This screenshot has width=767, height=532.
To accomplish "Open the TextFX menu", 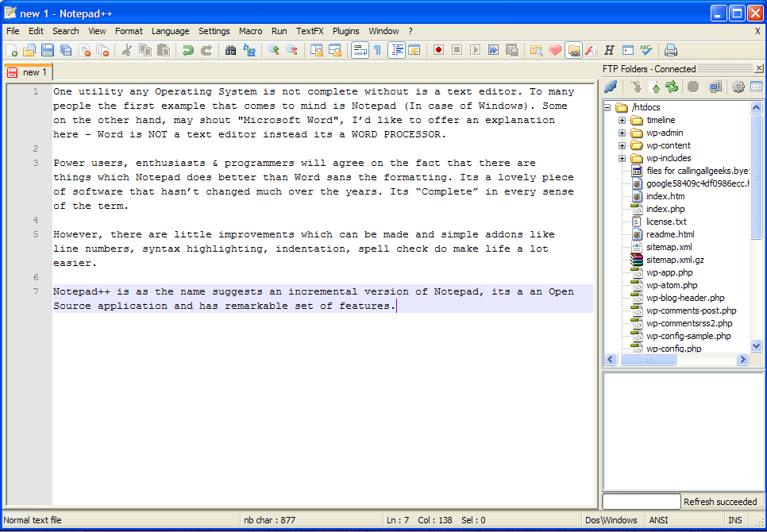I will 310,31.
